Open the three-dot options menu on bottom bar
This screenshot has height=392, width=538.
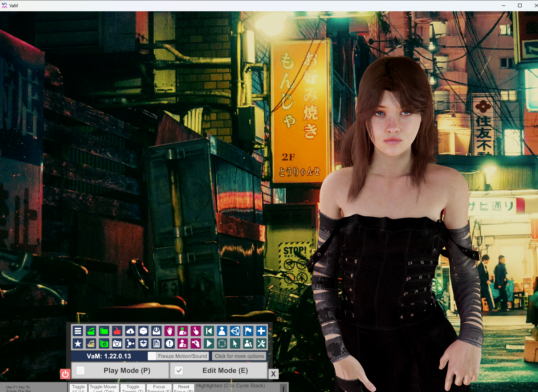[284, 388]
